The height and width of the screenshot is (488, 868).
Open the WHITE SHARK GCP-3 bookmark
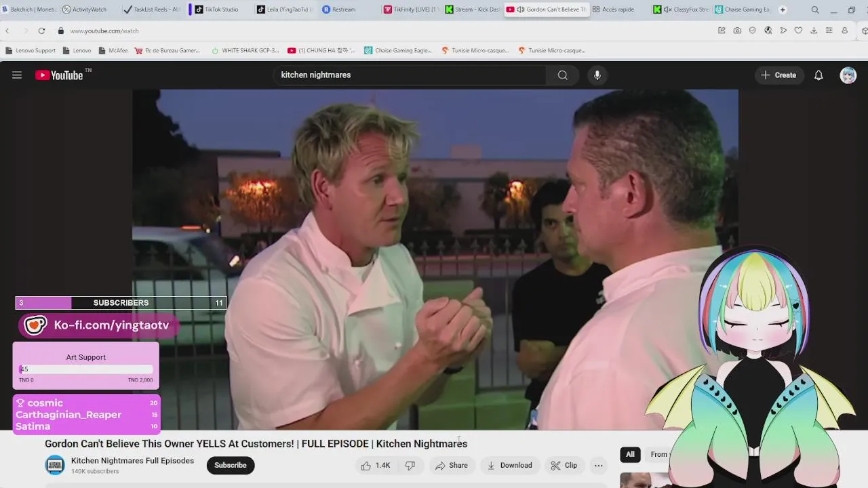point(245,50)
